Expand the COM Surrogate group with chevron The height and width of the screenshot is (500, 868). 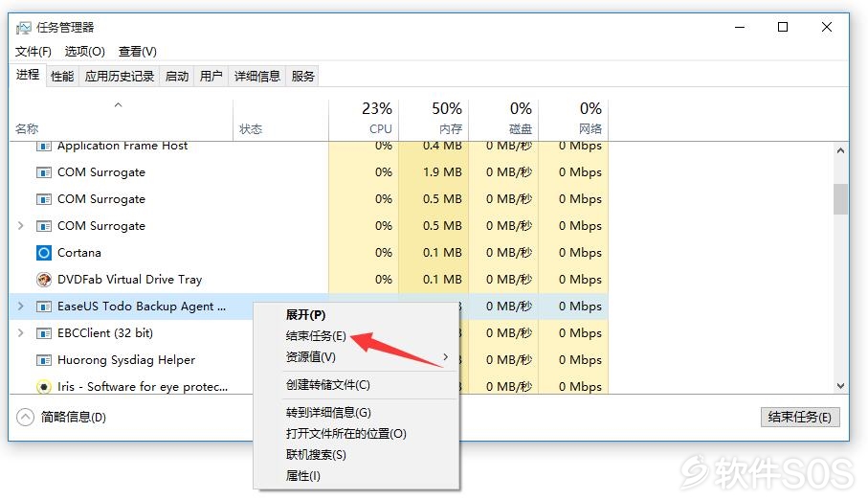(x=20, y=226)
